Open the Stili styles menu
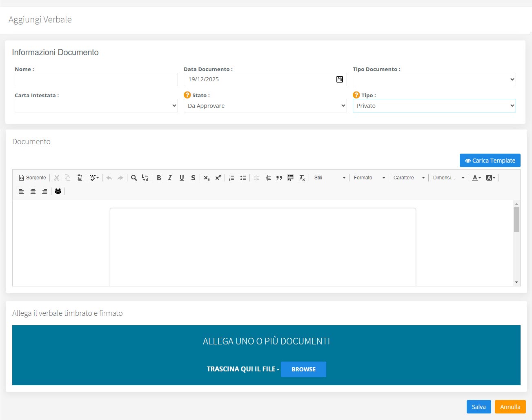 tap(330, 178)
